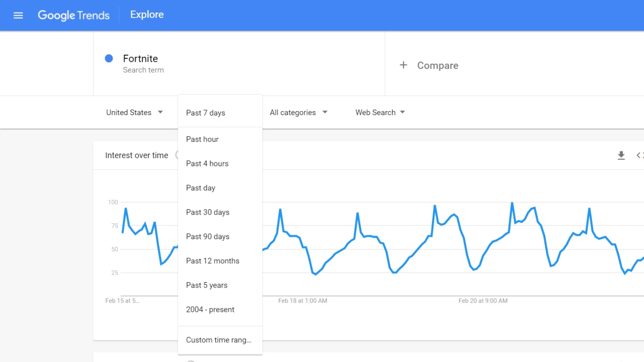
Task: Select Past 30 days option
Action: (x=208, y=212)
